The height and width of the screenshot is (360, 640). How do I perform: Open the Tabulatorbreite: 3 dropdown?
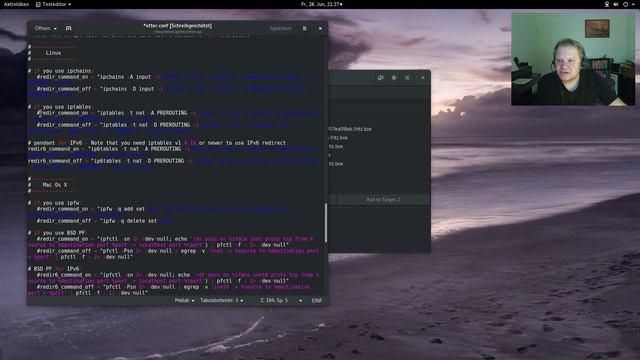pyautogui.click(x=221, y=300)
